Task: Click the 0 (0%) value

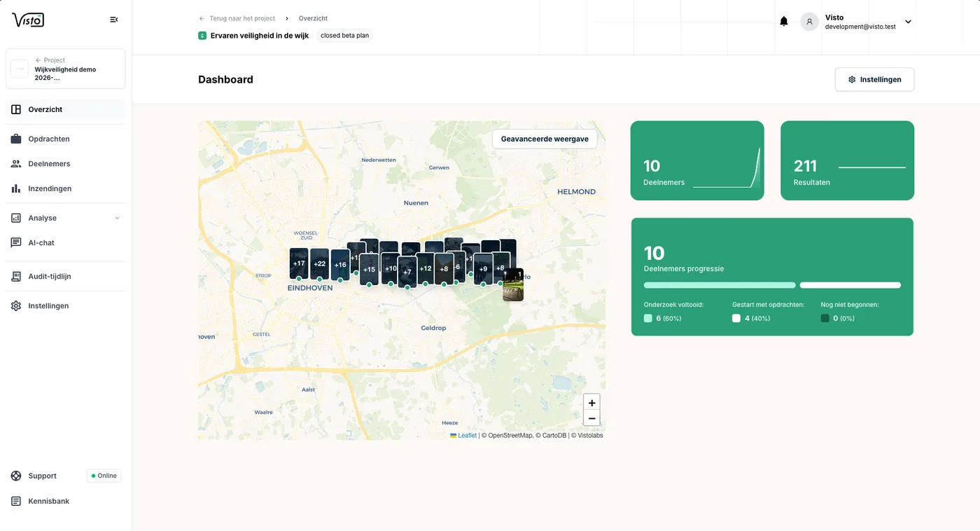Action: (x=843, y=318)
